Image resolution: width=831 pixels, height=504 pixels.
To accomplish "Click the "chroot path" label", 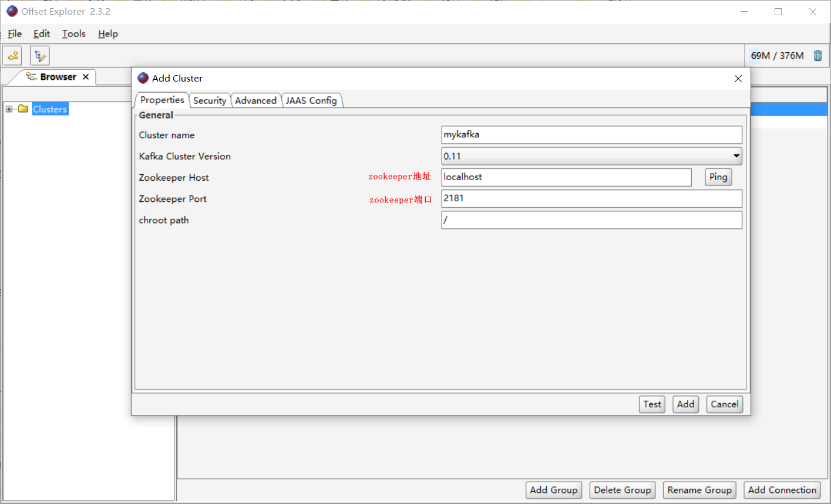I will pyautogui.click(x=164, y=221).
